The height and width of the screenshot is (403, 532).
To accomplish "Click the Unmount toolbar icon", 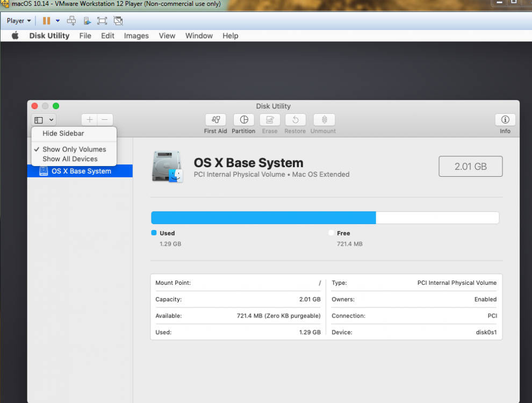I will [x=324, y=120].
